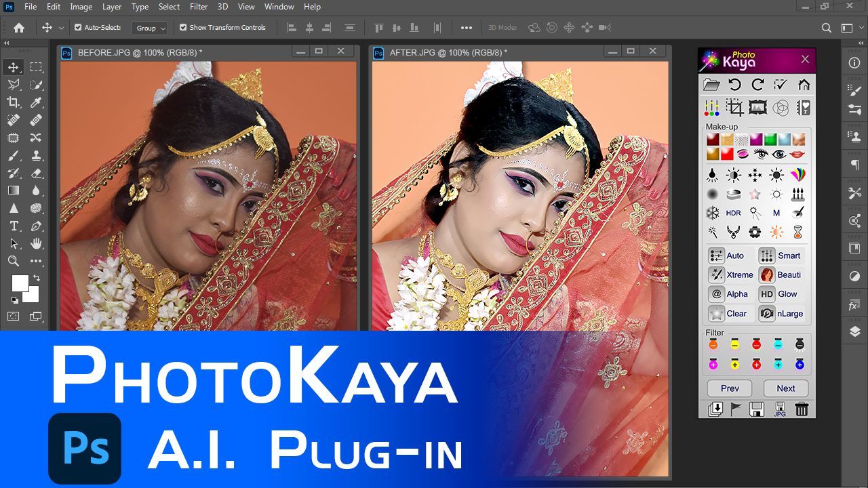
Task: Click the foreground color swatch
Action: [20, 283]
